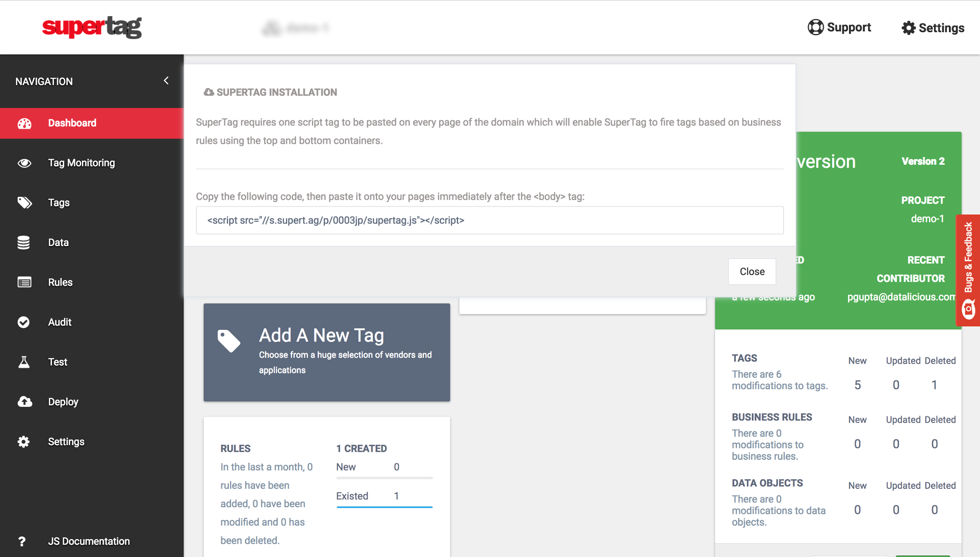The image size is (980, 557).
Task: Click the Audit checkmark icon
Action: (24, 322)
